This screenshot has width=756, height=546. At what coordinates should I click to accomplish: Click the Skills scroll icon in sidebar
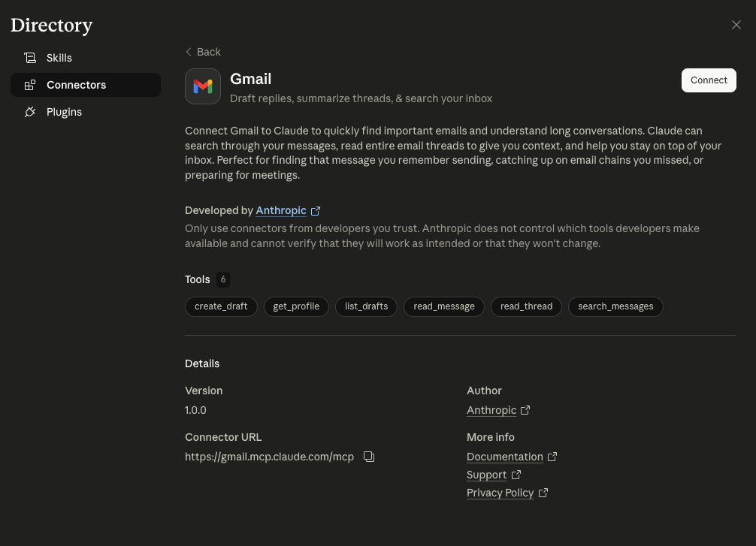[x=30, y=58]
